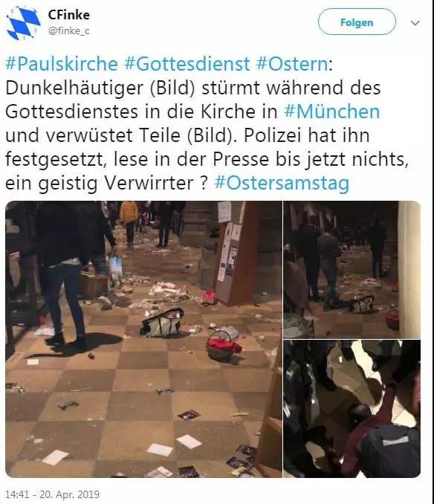Open the large church floor photo
Image resolution: width=434 pixels, height=504 pixels.
pos(143,339)
